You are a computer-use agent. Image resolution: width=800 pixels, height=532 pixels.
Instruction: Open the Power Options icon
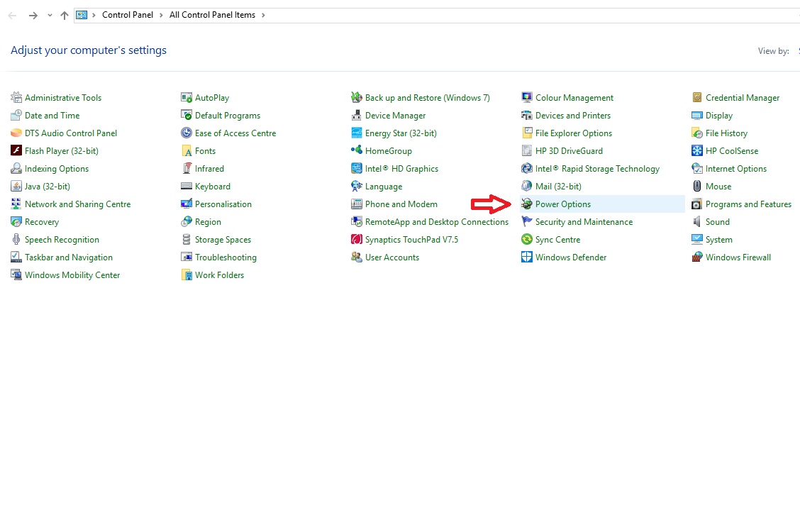click(527, 204)
